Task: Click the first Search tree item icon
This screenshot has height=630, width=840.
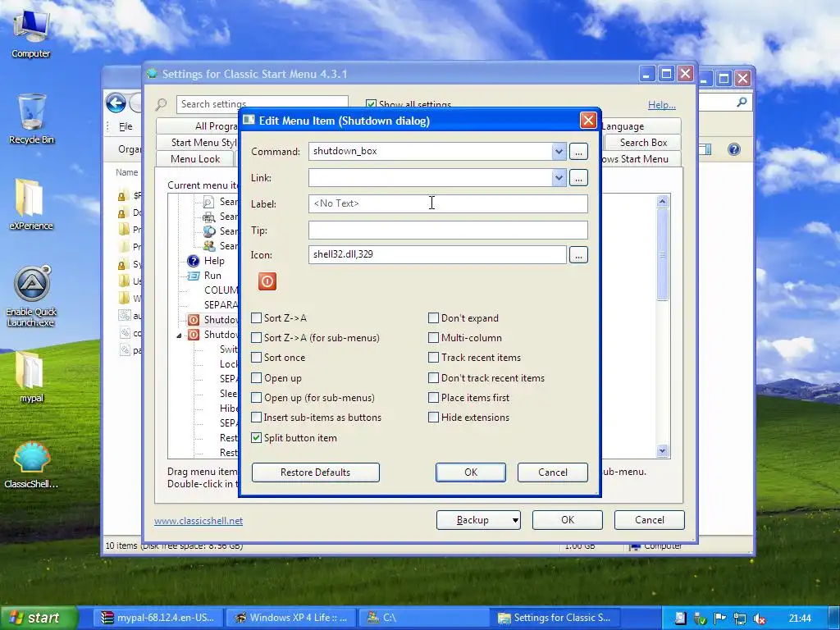Action: (x=208, y=202)
